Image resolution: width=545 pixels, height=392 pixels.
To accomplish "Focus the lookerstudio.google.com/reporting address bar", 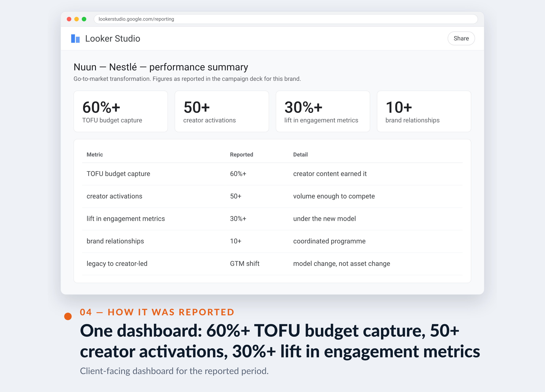I will [285, 19].
